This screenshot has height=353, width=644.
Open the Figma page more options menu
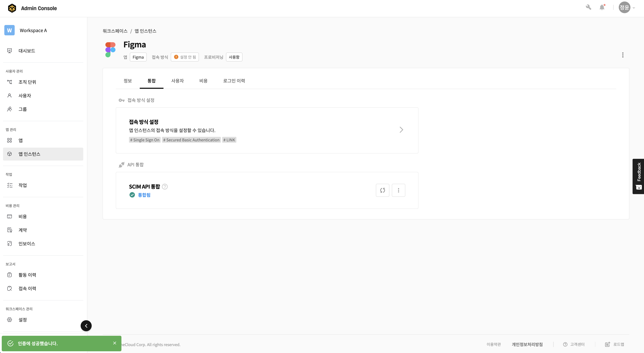pyautogui.click(x=623, y=55)
